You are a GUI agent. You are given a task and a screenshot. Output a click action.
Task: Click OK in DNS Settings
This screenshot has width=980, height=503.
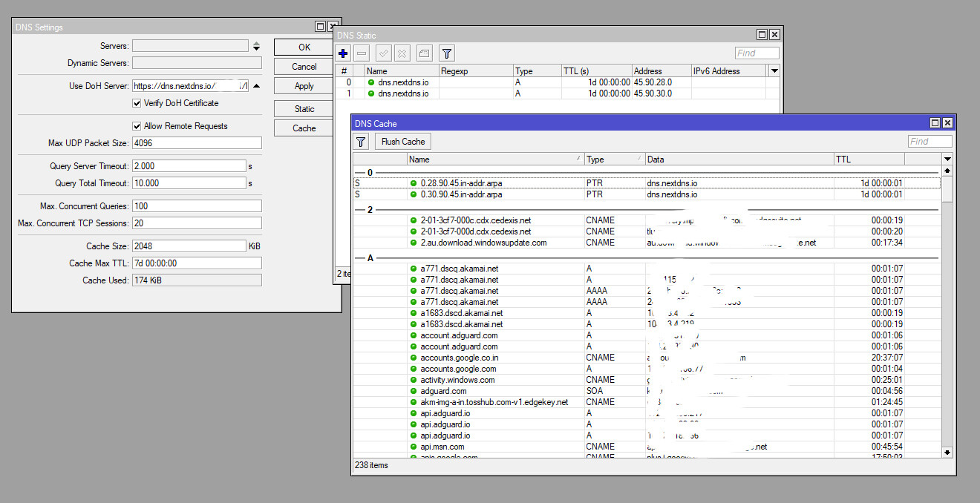(x=304, y=47)
